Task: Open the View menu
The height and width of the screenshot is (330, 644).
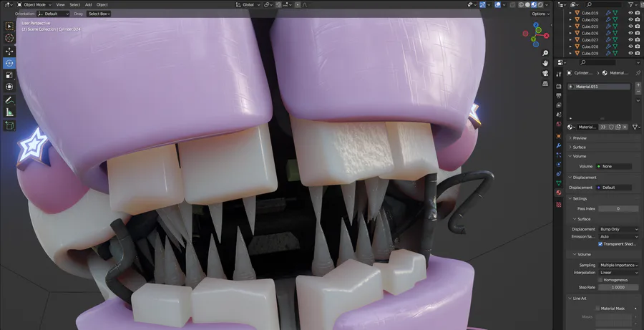Action: point(60,4)
